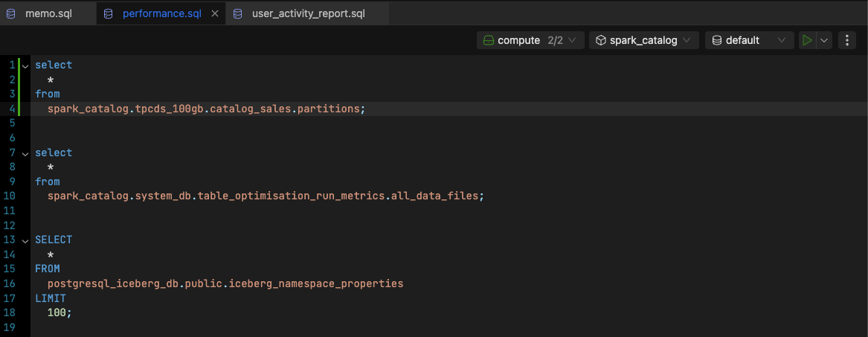
Task: Click the from keyword on line 3
Action: (x=48, y=94)
